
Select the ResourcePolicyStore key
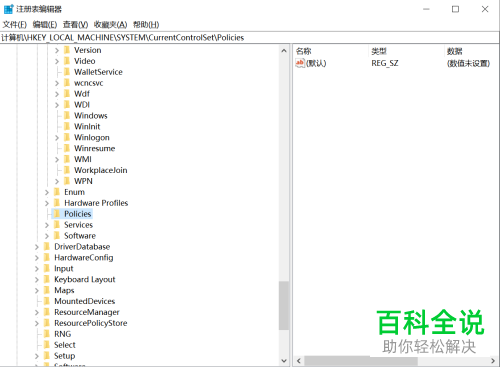91,323
